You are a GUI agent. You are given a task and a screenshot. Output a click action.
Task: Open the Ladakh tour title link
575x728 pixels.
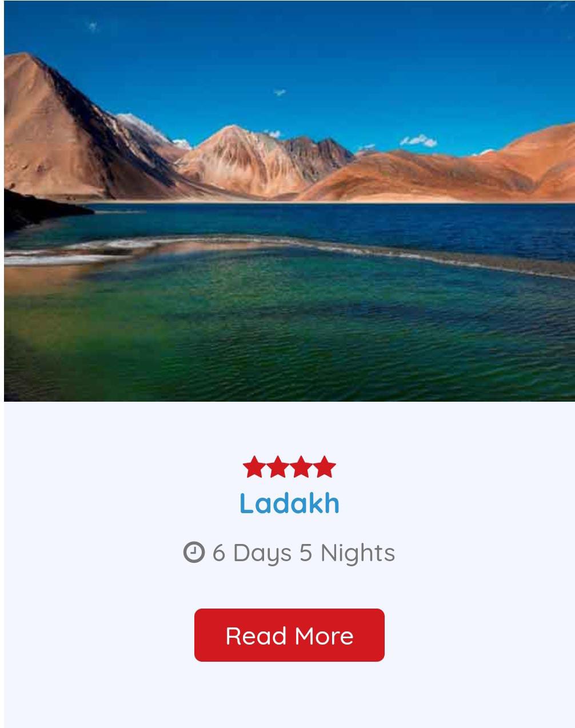289,503
